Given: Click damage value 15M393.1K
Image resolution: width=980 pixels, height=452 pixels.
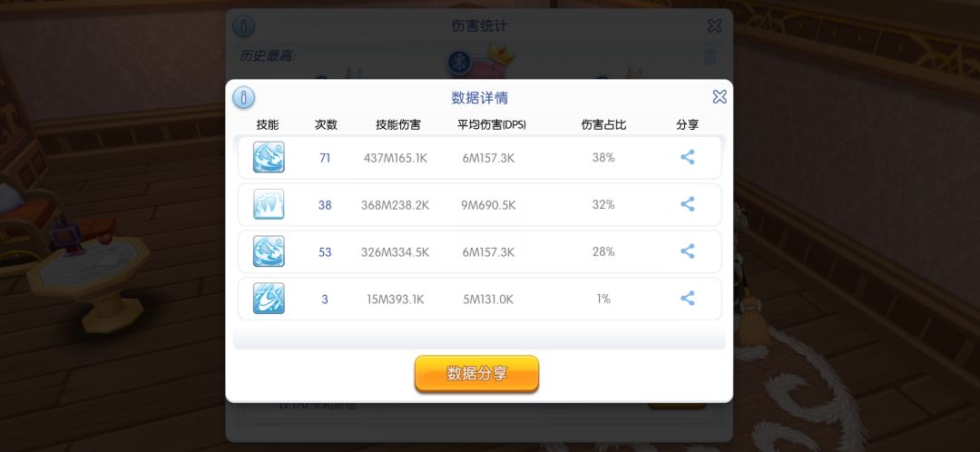Looking at the screenshot, I should (x=395, y=300).
